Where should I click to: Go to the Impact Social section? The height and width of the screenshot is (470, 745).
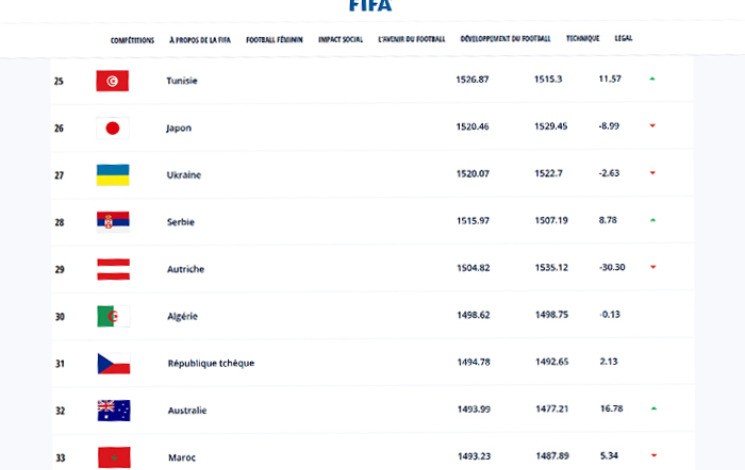340,40
